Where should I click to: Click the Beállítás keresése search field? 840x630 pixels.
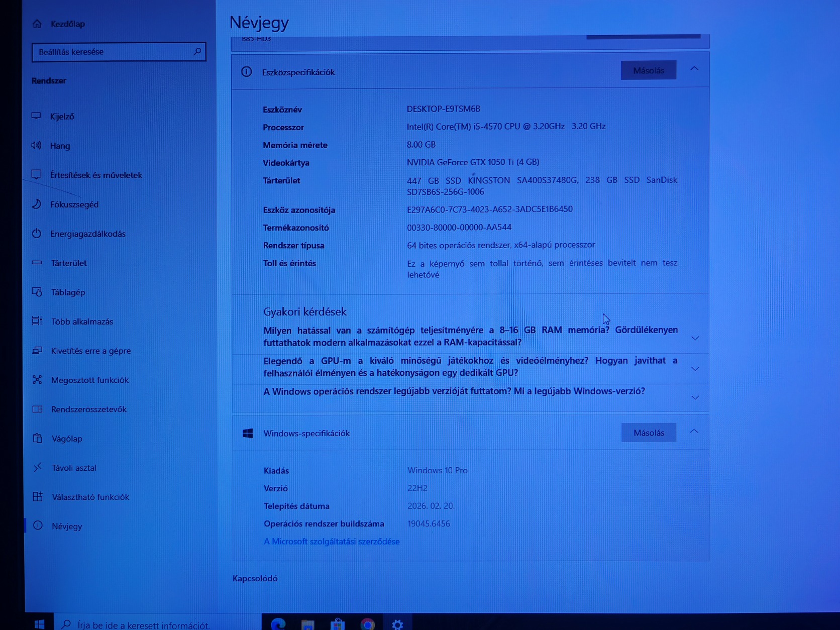click(119, 52)
